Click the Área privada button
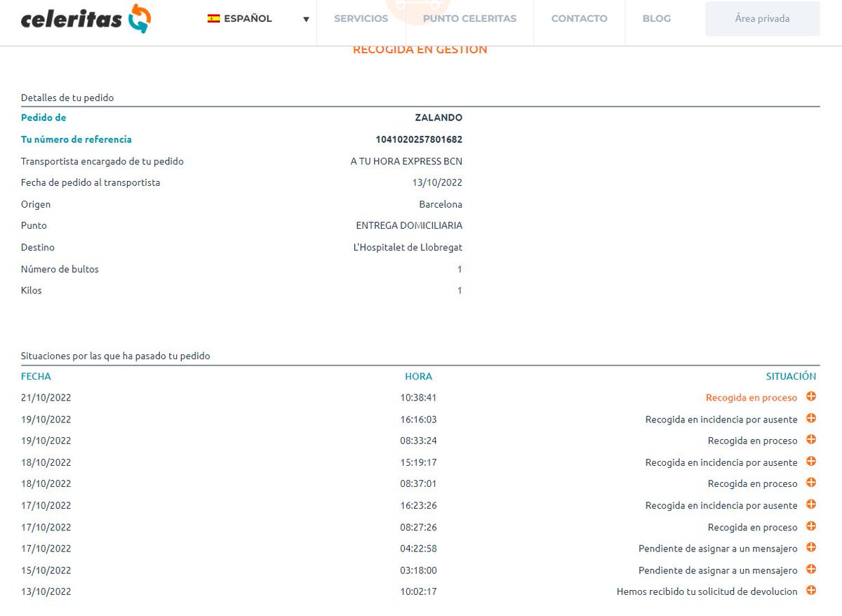This screenshot has width=842, height=616. [763, 19]
